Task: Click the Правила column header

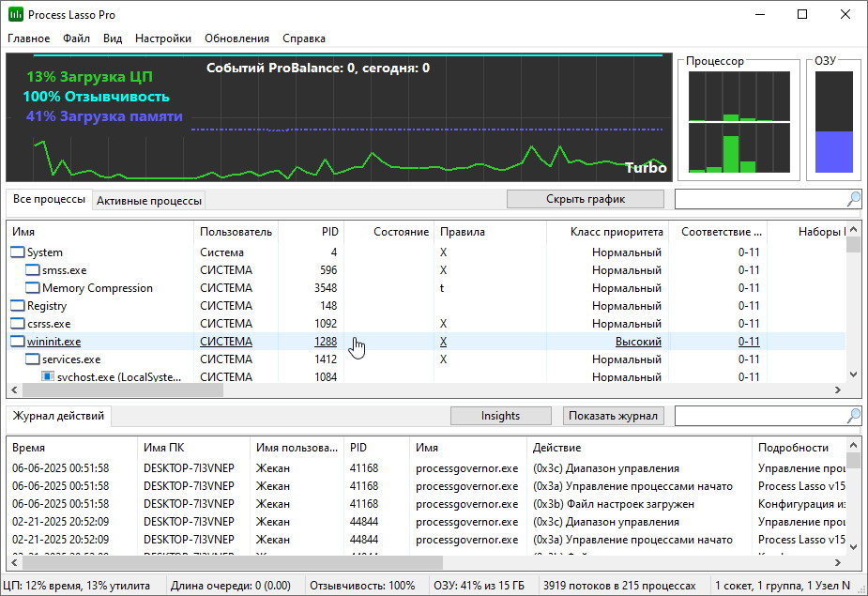Action: [491, 232]
